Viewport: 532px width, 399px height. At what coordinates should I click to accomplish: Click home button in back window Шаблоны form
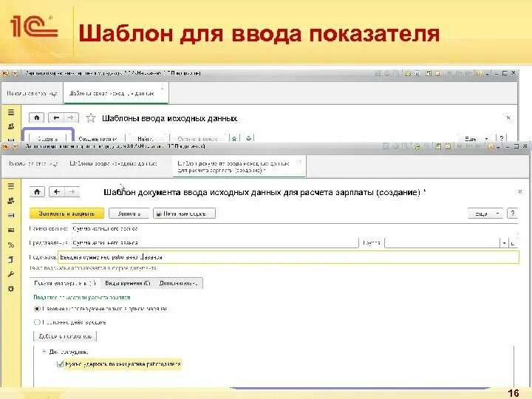click(37, 117)
